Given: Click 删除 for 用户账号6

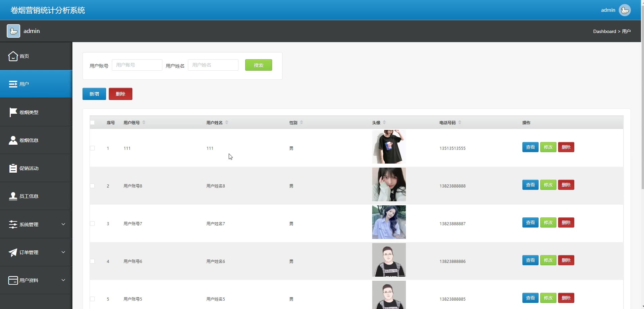Looking at the screenshot, I should coord(566,260).
